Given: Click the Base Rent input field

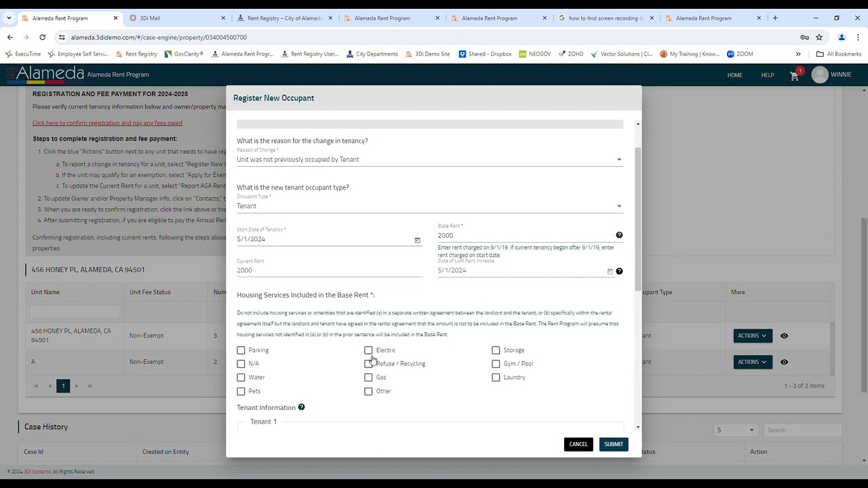Looking at the screenshot, I should (525, 235).
